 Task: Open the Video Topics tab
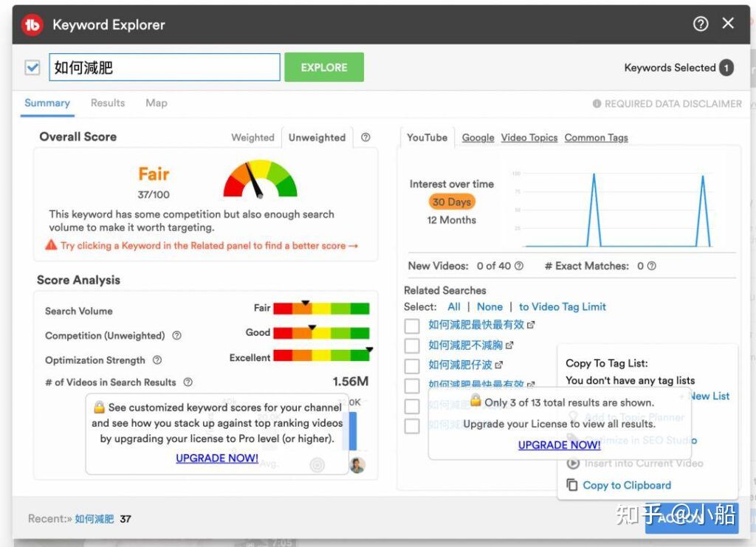click(x=529, y=138)
